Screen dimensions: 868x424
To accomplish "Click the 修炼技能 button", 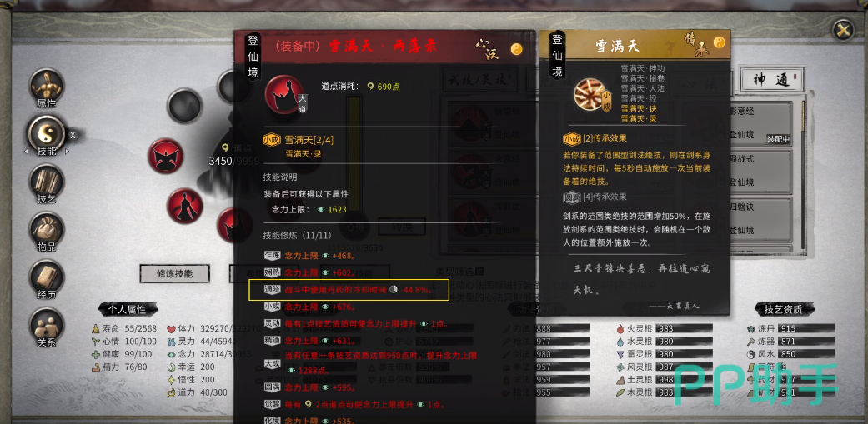I will tap(174, 273).
